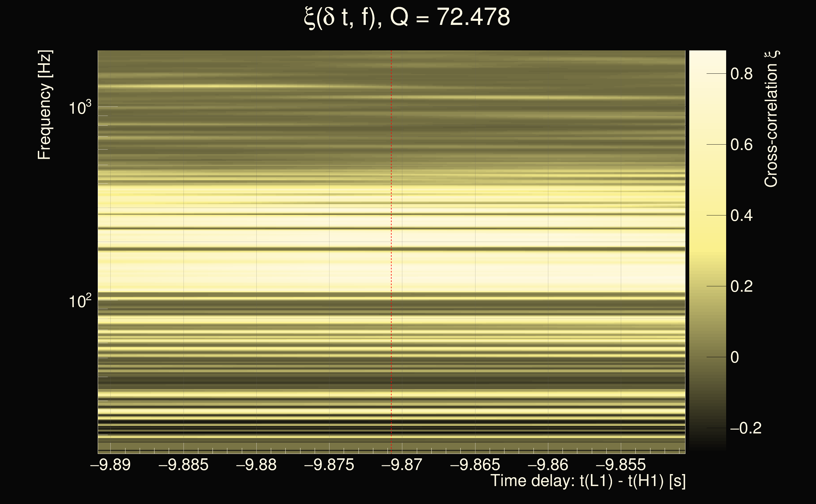816x504 pixels.
Task: Click the -9.855 x-axis tick label
Action: point(621,465)
